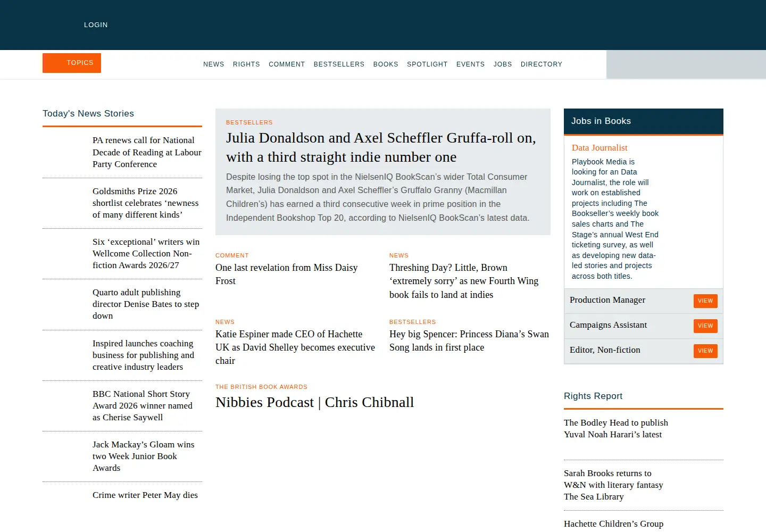
Task: Select DIRECTORY in the navigation bar
Action: pos(542,64)
